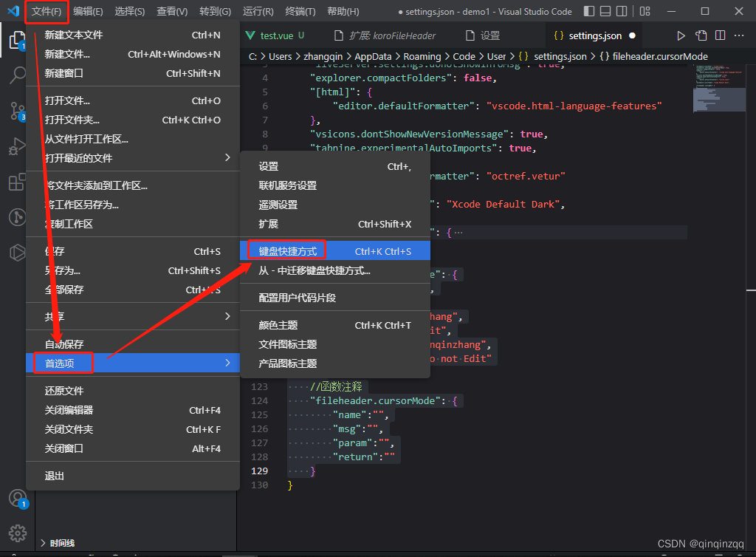Toggle the bottom panel layout icon
The height and width of the screenshot is (557, 756).
click(x=605, y=11)
